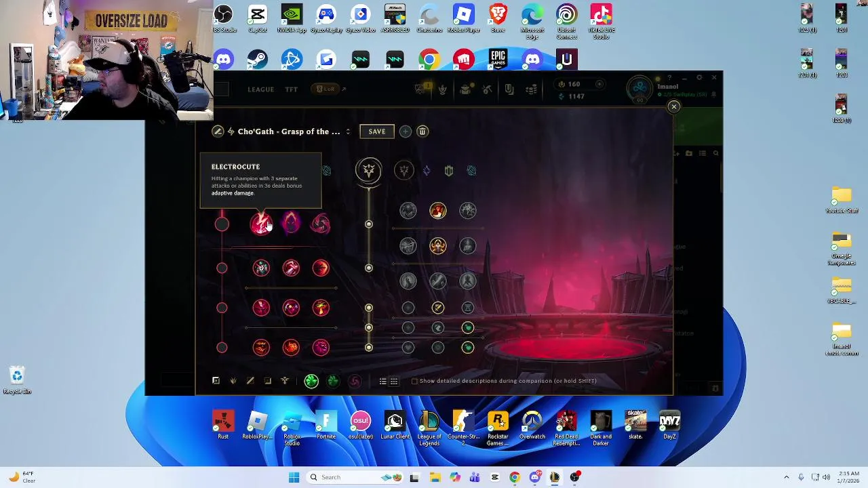Open the rune page selector dropdown arrows
This screenshot has width=868, height=488.
[348, 131]
